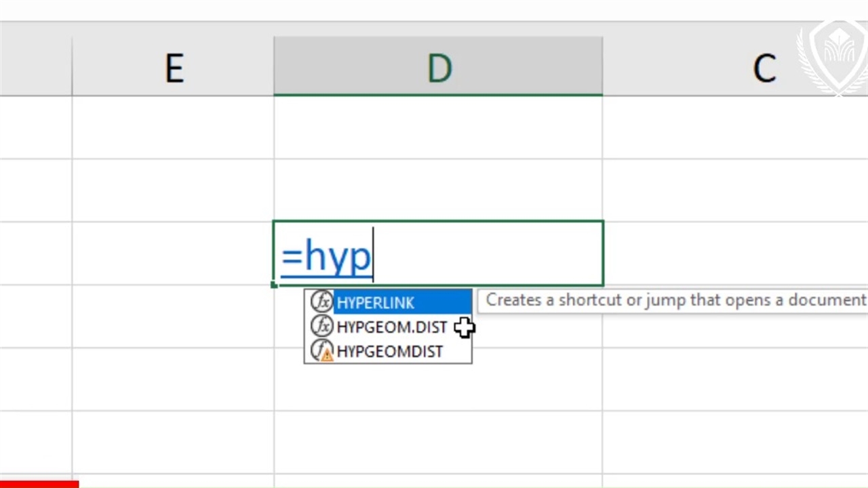The image size is (868, 488).
Task: Select the column E cell one row above the active row
Action: (173, 190)
